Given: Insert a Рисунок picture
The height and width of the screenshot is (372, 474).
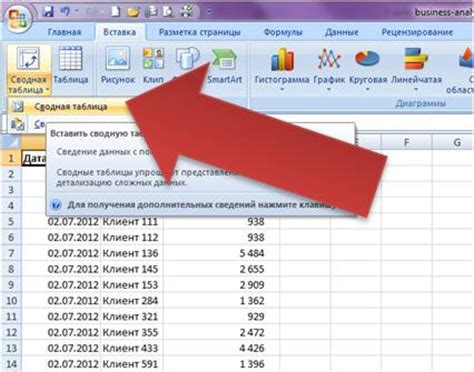Looking at the screenshot, I should point(118,66).
